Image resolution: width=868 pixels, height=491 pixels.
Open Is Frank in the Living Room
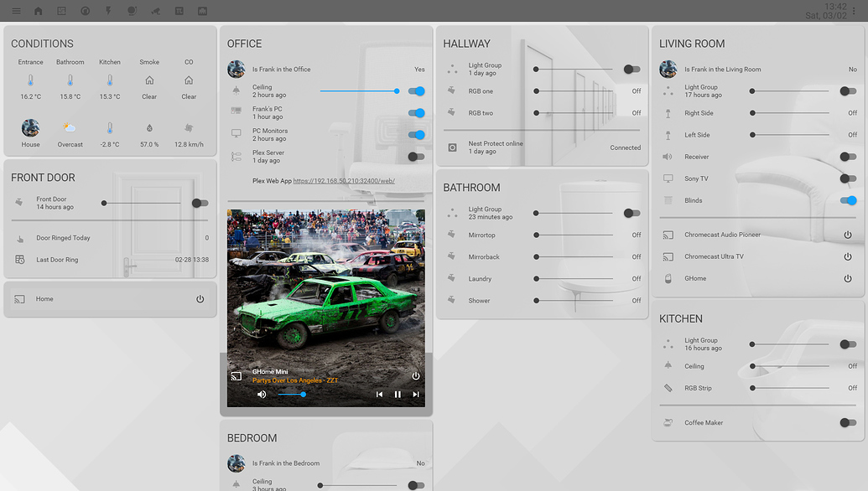tap(758, 69)
